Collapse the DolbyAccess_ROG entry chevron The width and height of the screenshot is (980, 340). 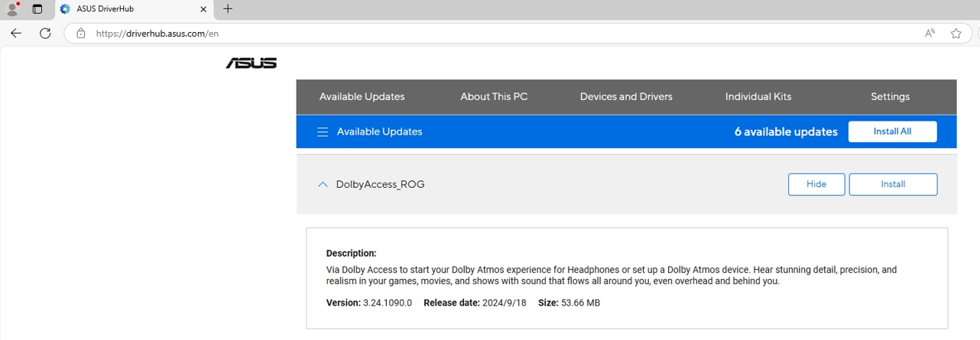(x=323, y=184)
